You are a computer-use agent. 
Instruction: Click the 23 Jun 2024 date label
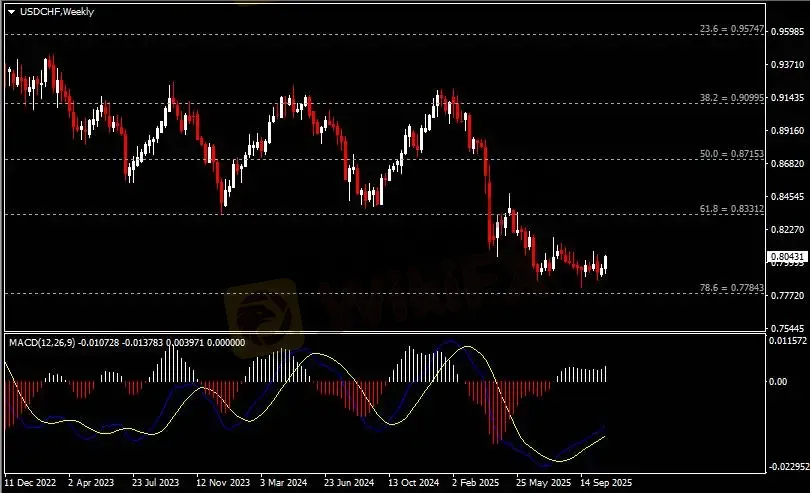pos(349,483)
